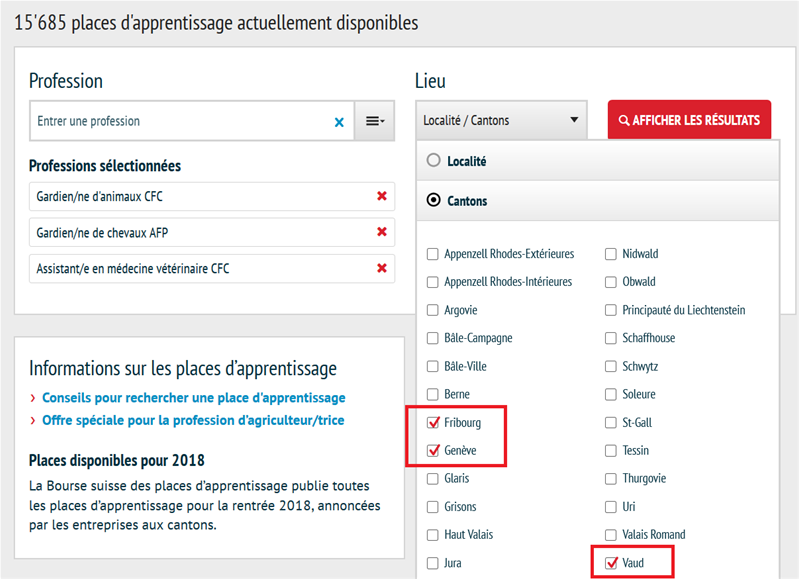The height and width of the screenshot is (579, 799).
Task: Uncheck the Vaud canton checkbox
Action: coord(612,564)
